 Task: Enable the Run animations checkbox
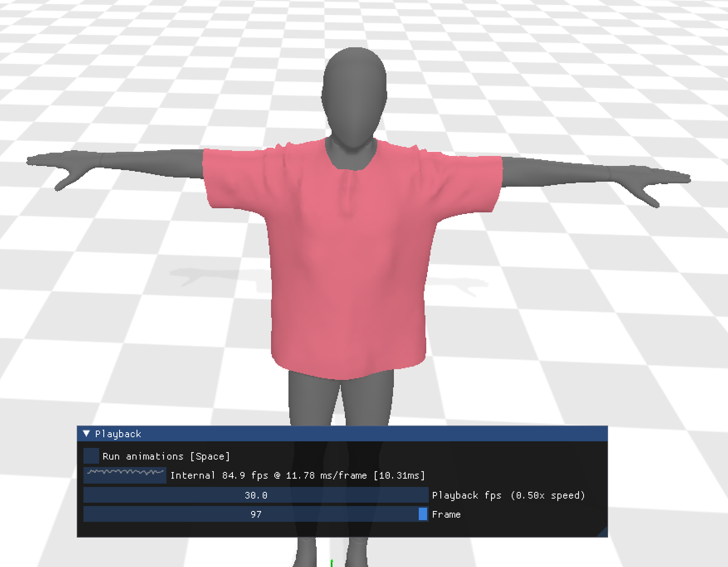pyautogui.click(x=91, y=456)
